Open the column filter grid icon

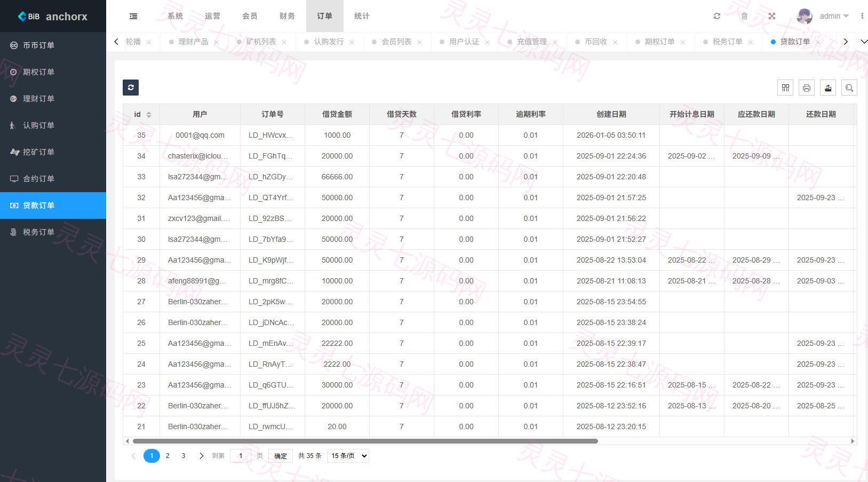point(785,88)
